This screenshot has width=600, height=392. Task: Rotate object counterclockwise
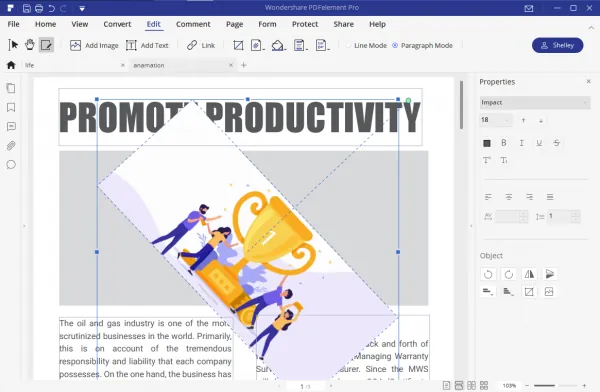488,274
